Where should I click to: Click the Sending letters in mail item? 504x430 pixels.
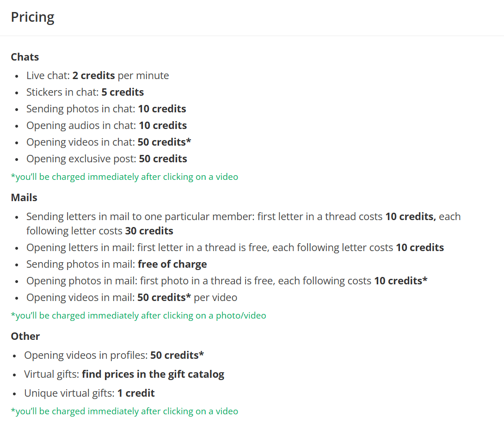[243, 224]
